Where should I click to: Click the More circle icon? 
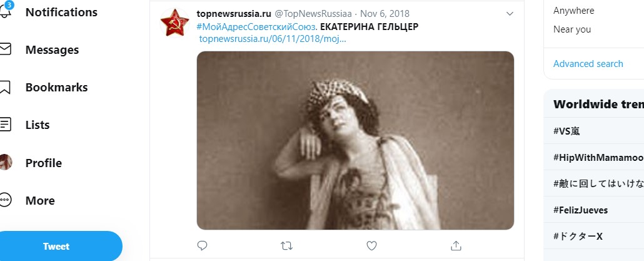(5, 200)
